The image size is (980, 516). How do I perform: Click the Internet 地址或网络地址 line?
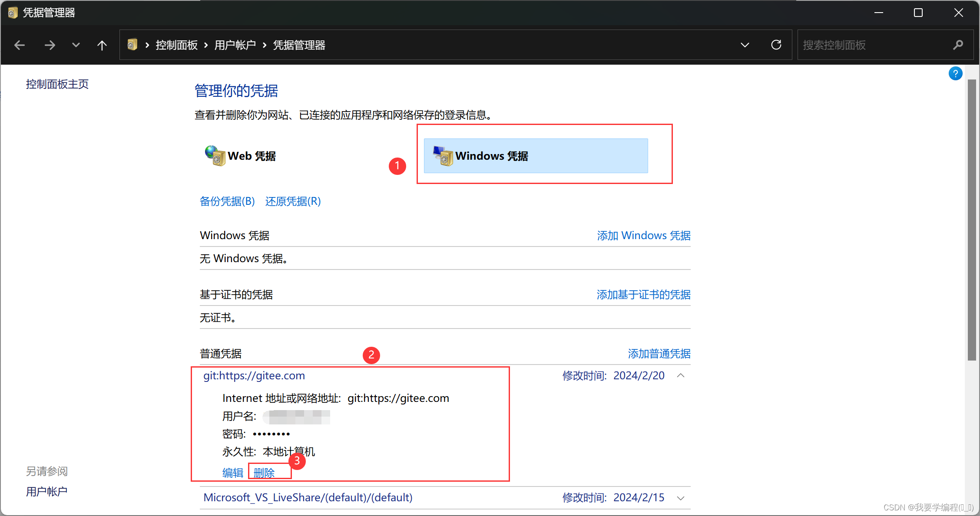tap(335, 398)
